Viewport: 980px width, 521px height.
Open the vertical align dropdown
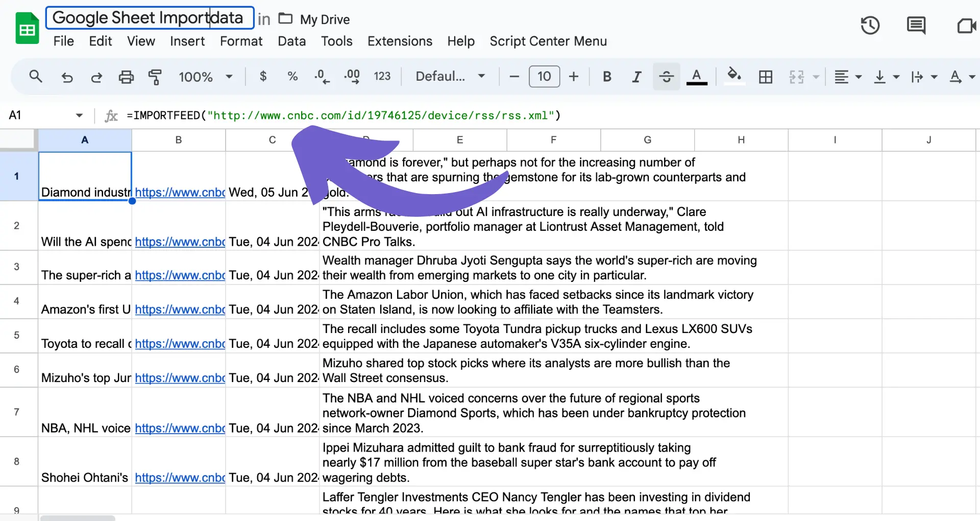click(x=887, y=77)
